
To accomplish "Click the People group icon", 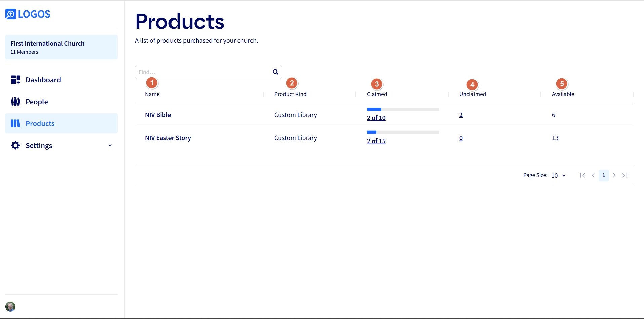I will [15, 102].
